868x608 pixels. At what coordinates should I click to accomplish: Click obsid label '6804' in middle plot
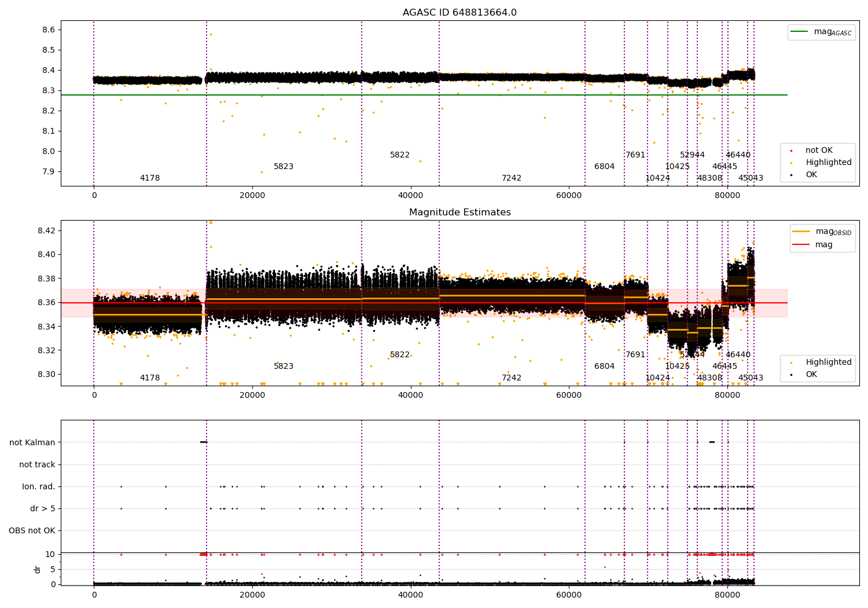(x=605, y=367)
